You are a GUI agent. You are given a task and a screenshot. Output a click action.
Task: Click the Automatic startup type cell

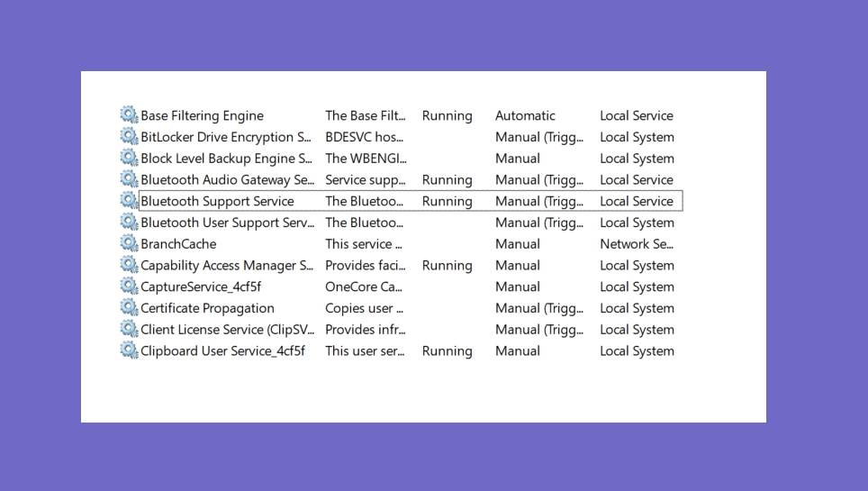pyautogui.click(x=525, y=116)
